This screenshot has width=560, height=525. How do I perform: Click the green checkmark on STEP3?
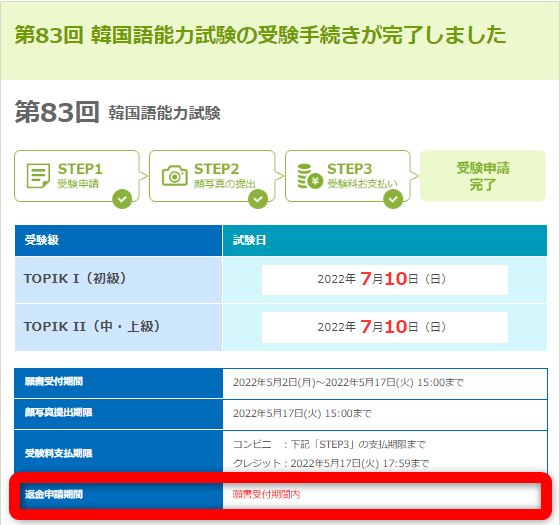tap(393, 199)
